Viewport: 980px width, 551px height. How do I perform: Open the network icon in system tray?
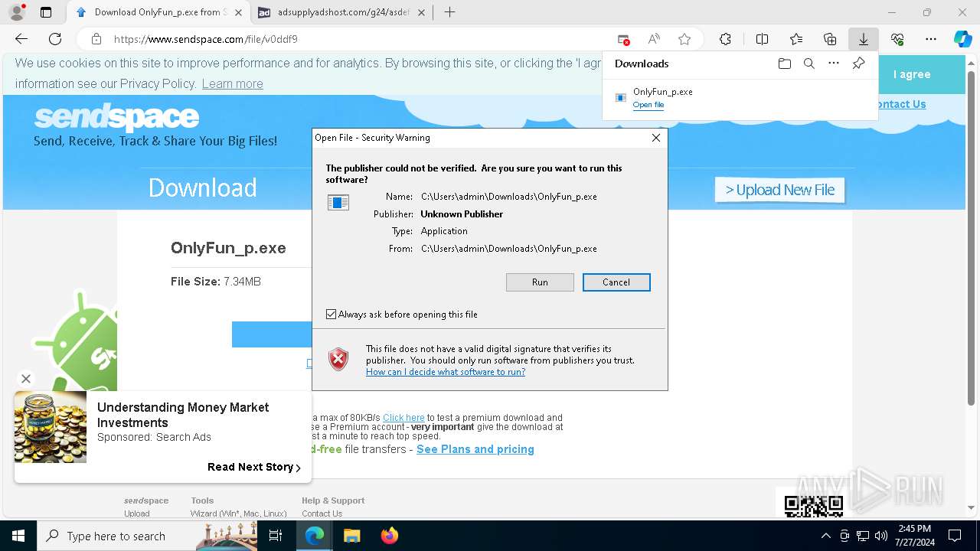(x=863, y=536)
